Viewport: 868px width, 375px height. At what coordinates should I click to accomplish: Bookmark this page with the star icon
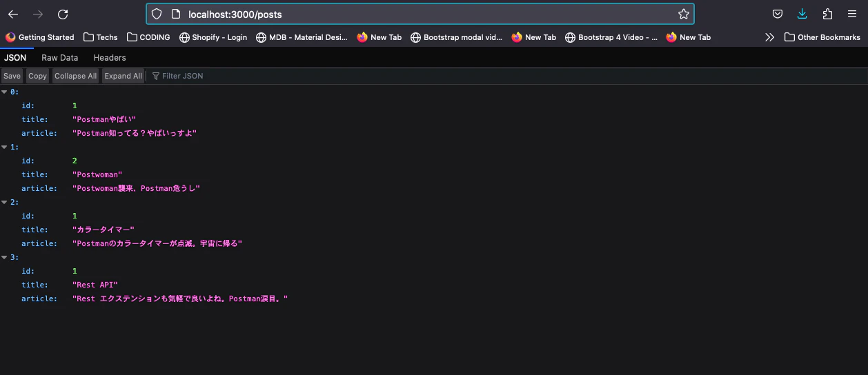pos(683,14)
